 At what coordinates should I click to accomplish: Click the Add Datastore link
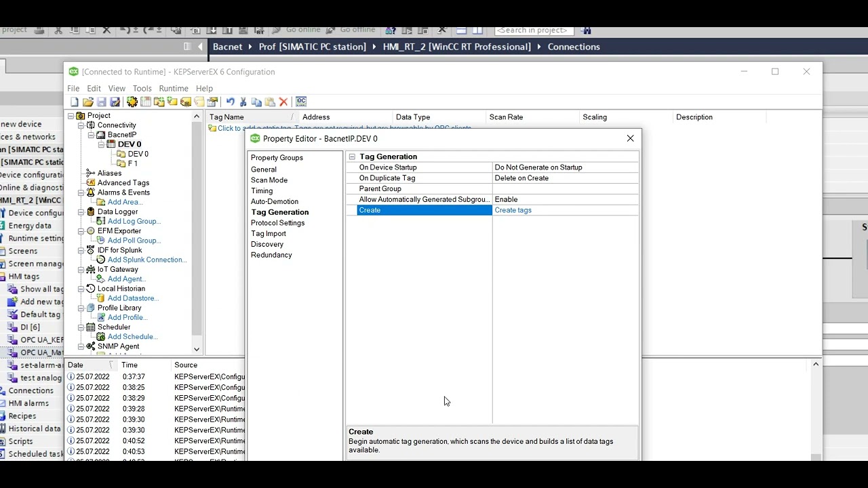[x=133, y=298]
